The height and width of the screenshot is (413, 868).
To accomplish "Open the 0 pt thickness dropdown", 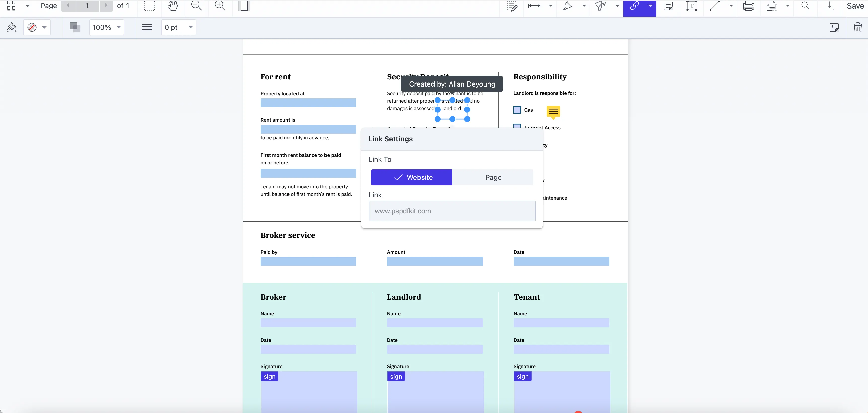I will click(x=178, y=27).
